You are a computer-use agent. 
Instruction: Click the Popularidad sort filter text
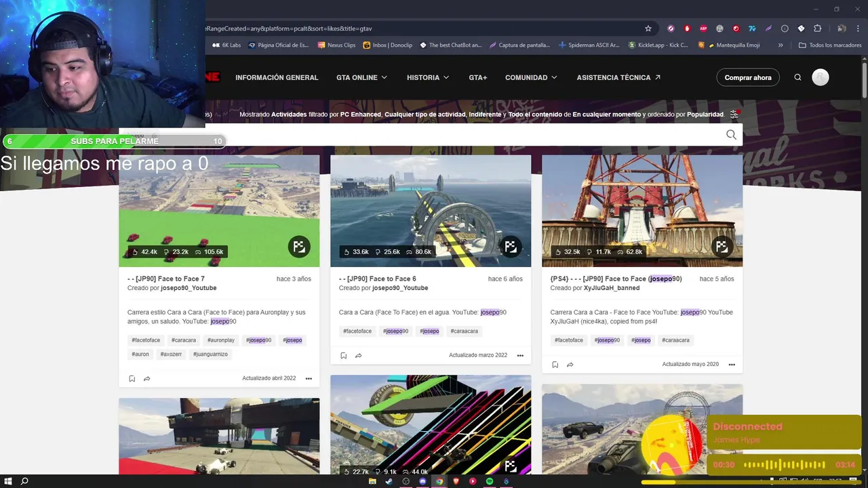705,115
